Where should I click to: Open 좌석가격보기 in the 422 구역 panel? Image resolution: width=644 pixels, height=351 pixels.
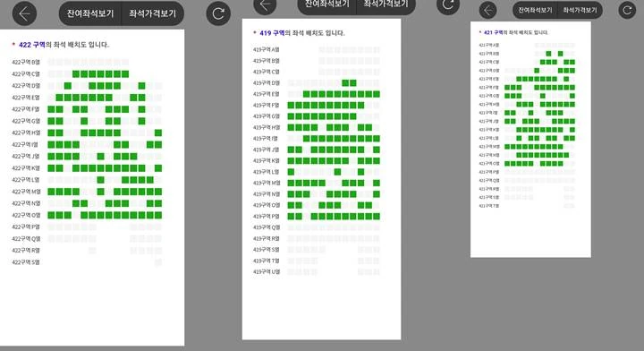tap(153, 13)
